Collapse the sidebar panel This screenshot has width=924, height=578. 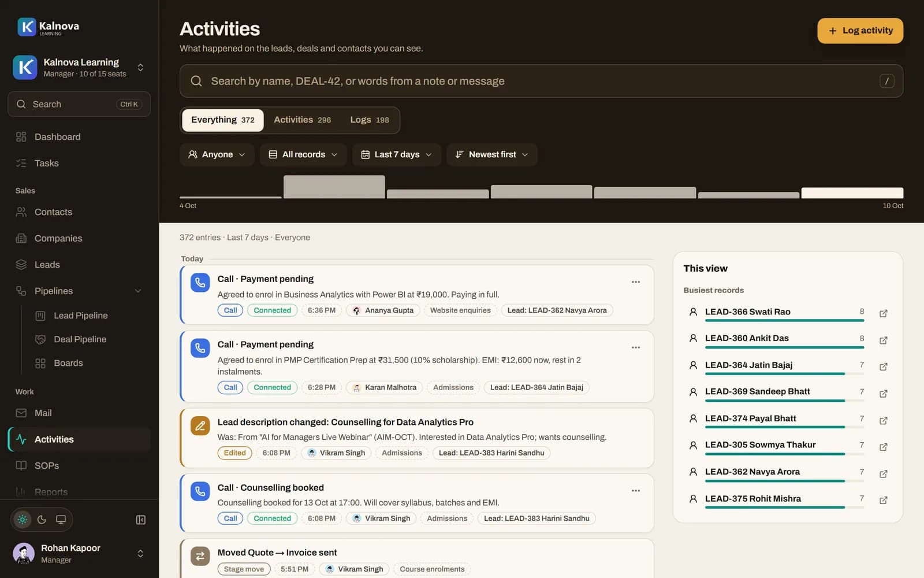tap(141, 520)
